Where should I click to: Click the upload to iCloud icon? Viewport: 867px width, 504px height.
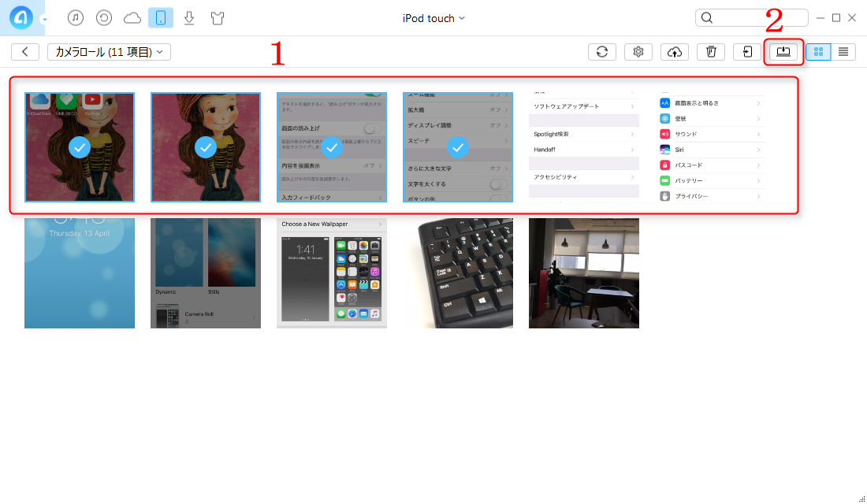click(x=675, y=51)
